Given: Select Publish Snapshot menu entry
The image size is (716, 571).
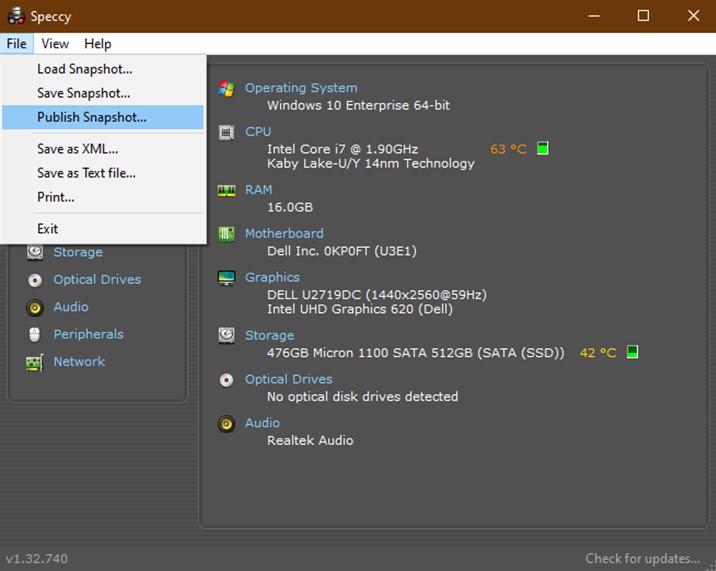Looking at the screenshot, I should click(103, 117).
